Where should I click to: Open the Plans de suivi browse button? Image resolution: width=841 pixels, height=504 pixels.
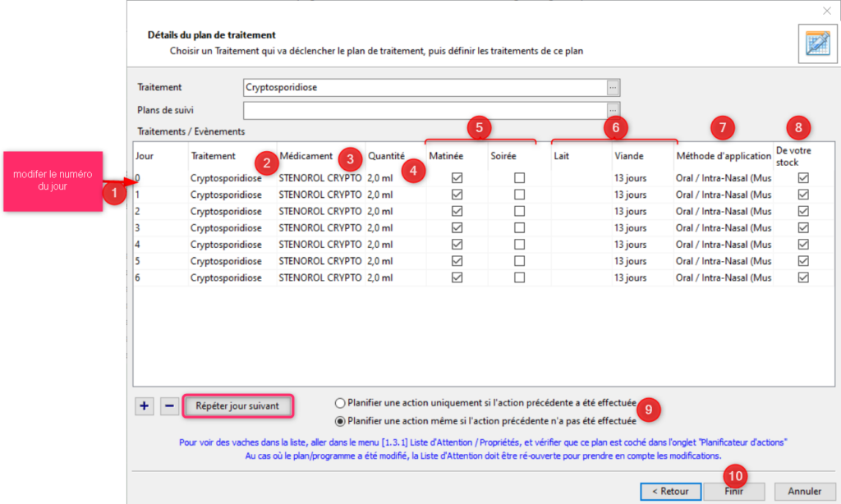tap(612, 110)
